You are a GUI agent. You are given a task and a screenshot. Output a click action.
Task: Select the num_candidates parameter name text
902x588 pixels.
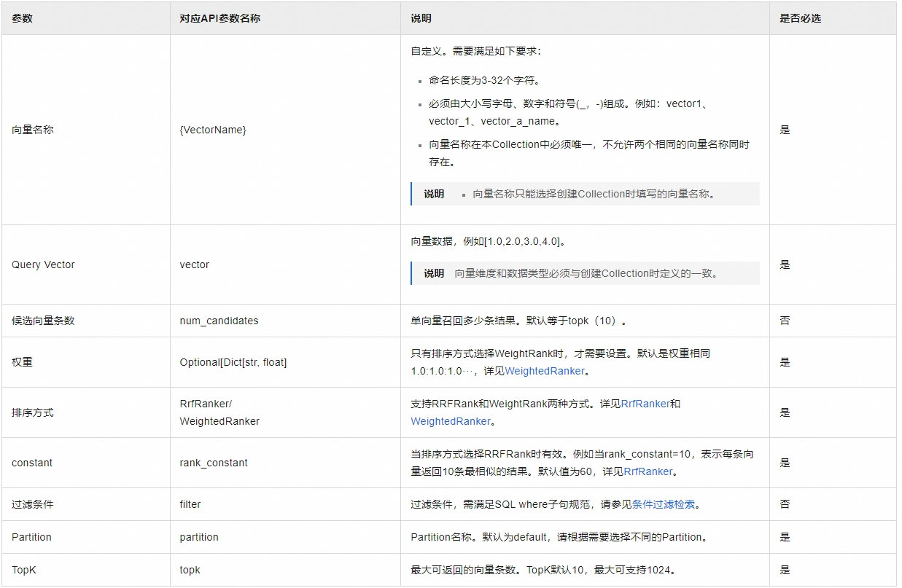coord(219,321)
